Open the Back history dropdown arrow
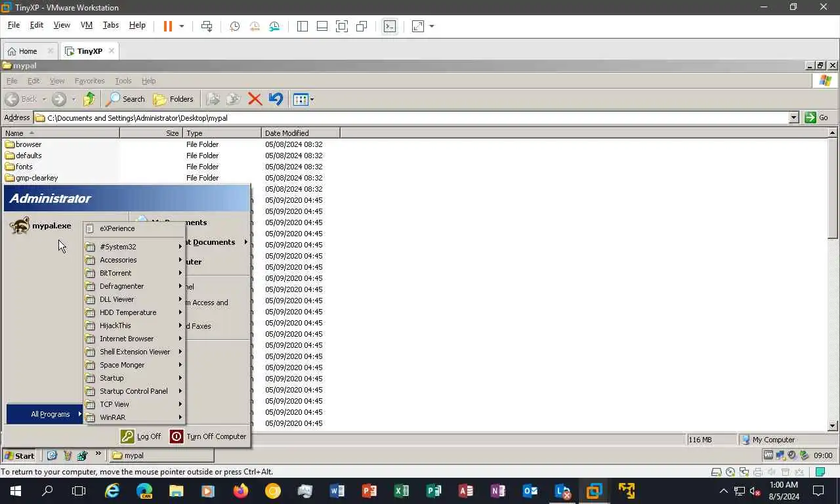 [44, 99]
